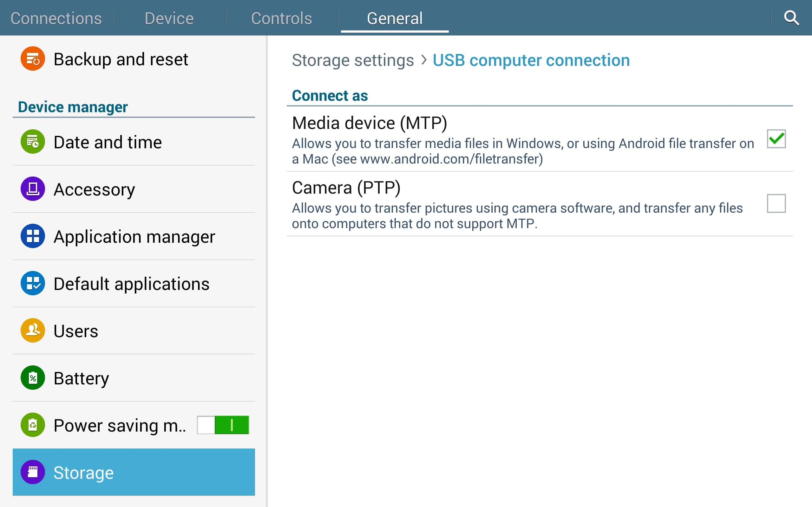
Task: Open search with the magnifier icon
Action: pos(791,18)
